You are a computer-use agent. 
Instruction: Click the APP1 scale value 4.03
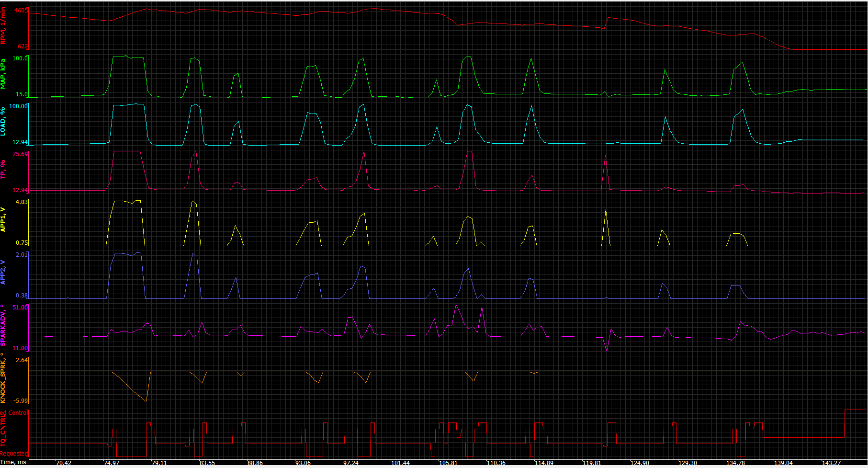(22, 202)
